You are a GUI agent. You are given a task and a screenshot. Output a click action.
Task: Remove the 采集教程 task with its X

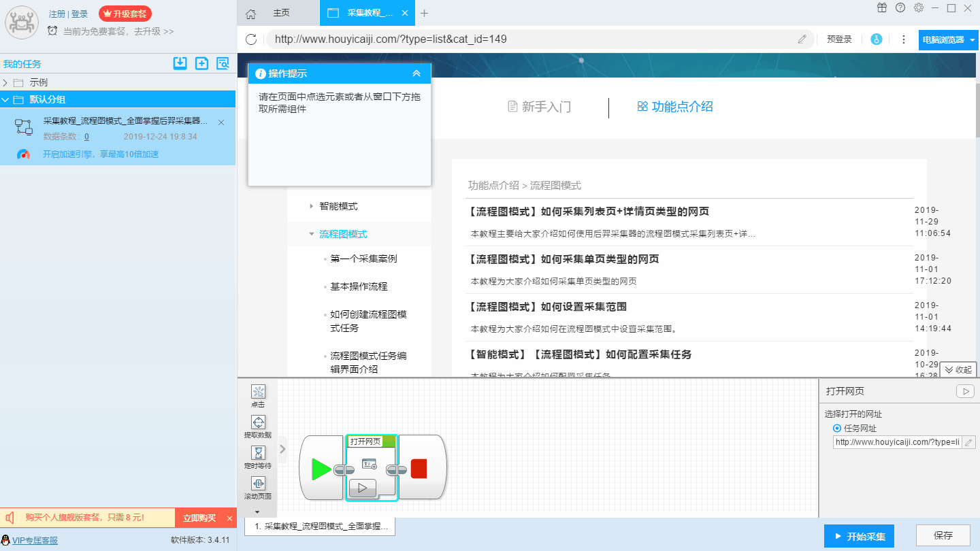point(221,122)
